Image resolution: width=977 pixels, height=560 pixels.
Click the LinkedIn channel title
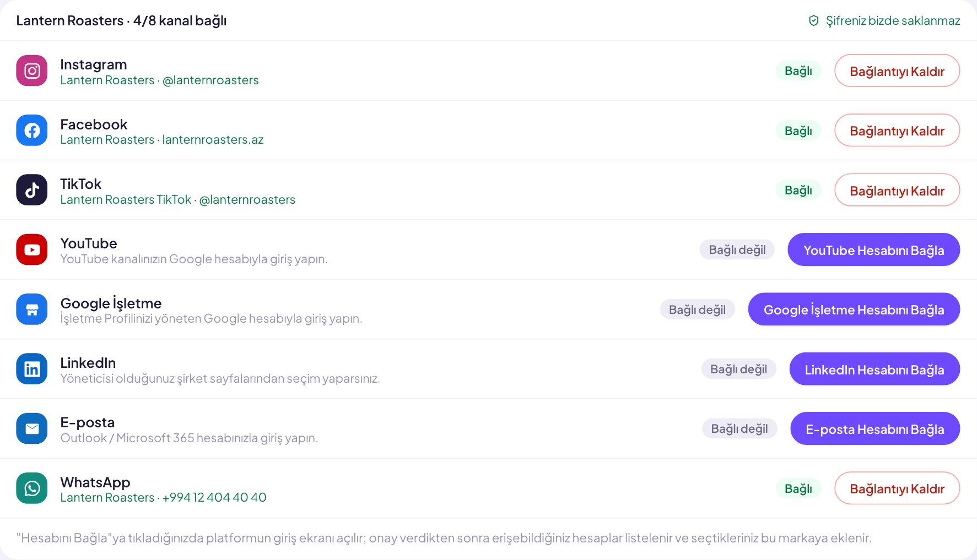(88, 363)
